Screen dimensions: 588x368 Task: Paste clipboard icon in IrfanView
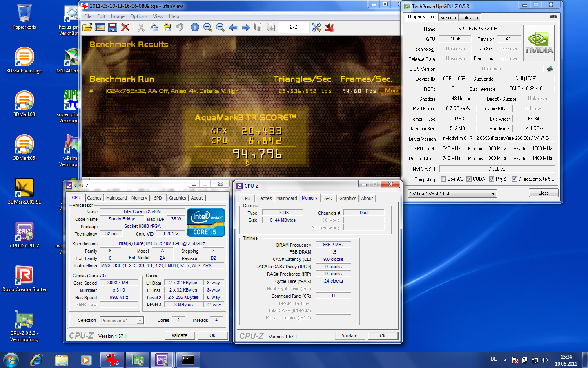pyautogui.click(x=167, y=27)
